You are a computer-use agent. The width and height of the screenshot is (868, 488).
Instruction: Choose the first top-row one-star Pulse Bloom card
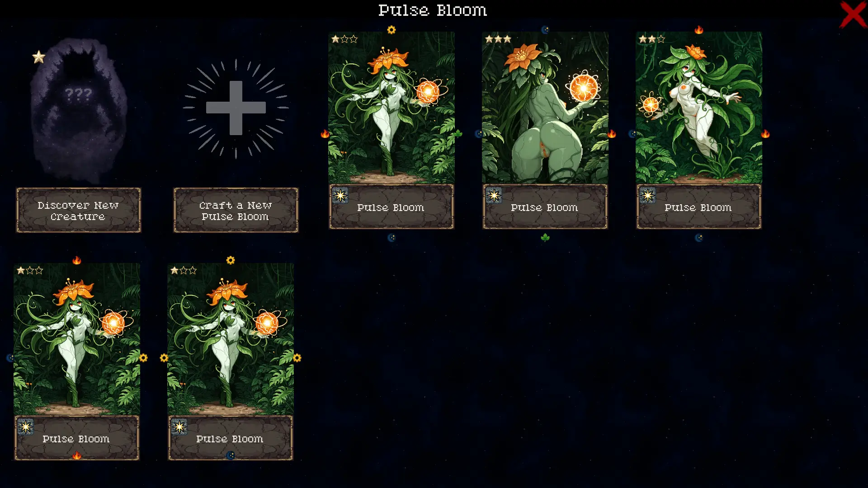pyautogui.click(x=391, y=130)
